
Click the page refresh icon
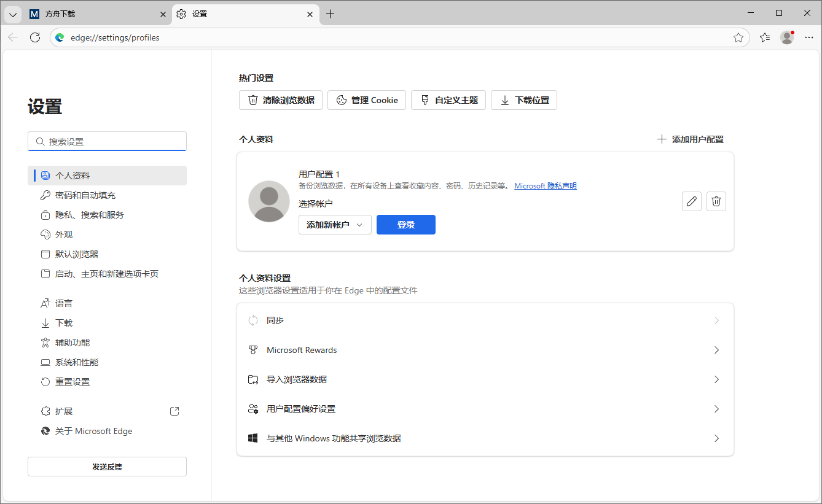35,37
